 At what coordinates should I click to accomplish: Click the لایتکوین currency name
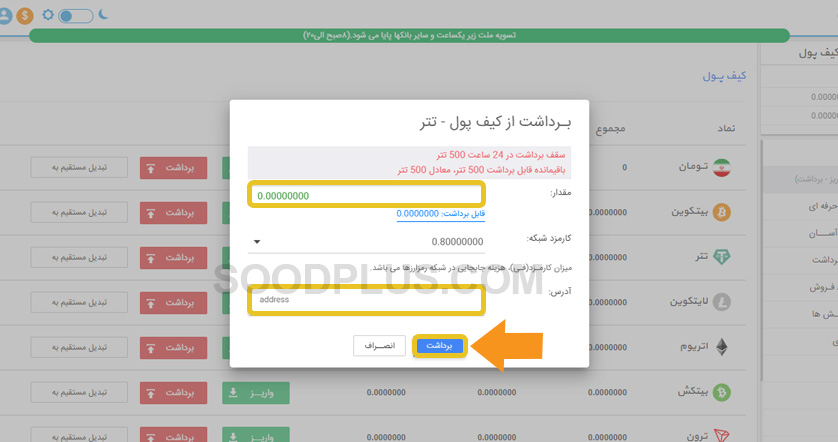click(x=689, y=302)
